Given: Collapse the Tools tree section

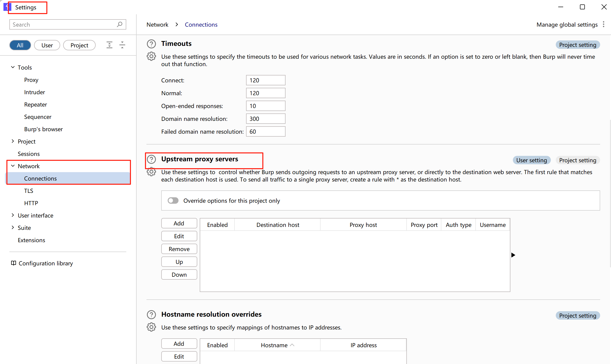Looking at the screenshot, I should pyautogui.click(x=13, y=67).
